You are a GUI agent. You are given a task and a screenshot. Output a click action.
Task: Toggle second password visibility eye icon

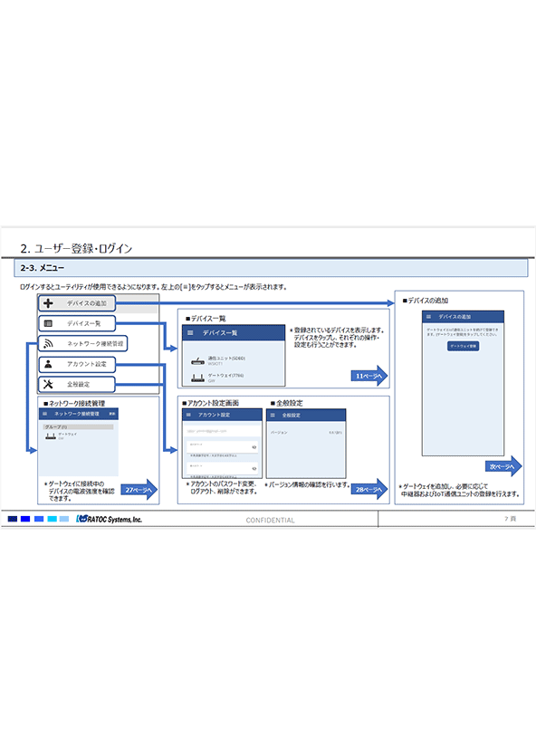(254, 469)
